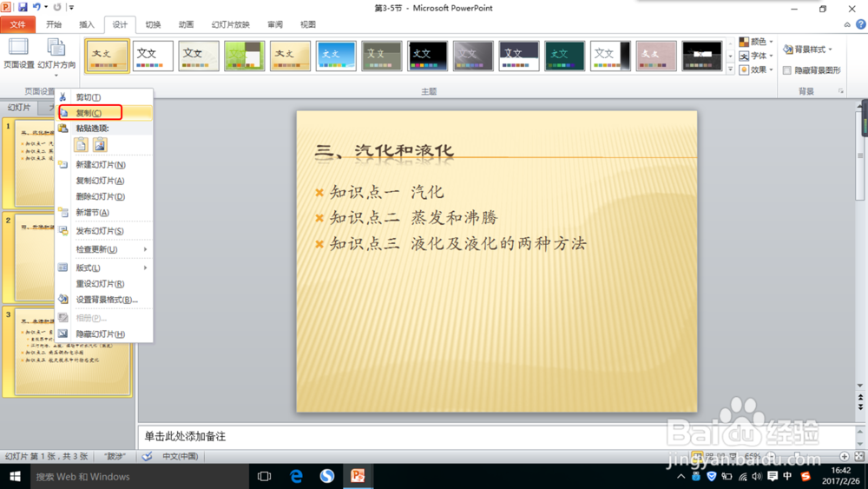Open Task View on taskbar
This screenshot has width=868, height=489.
pos(264,476)
